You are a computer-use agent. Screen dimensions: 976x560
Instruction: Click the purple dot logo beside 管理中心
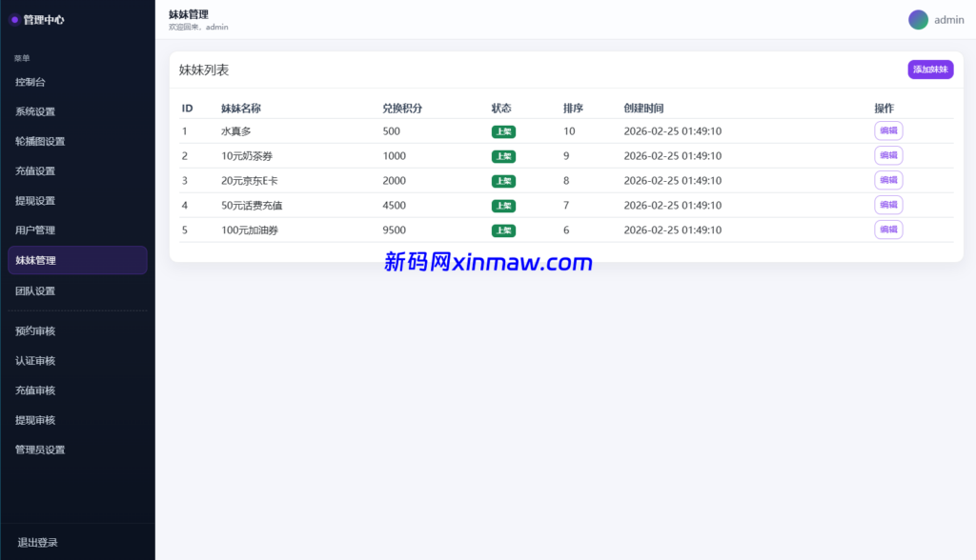click(x=14, y=20)
